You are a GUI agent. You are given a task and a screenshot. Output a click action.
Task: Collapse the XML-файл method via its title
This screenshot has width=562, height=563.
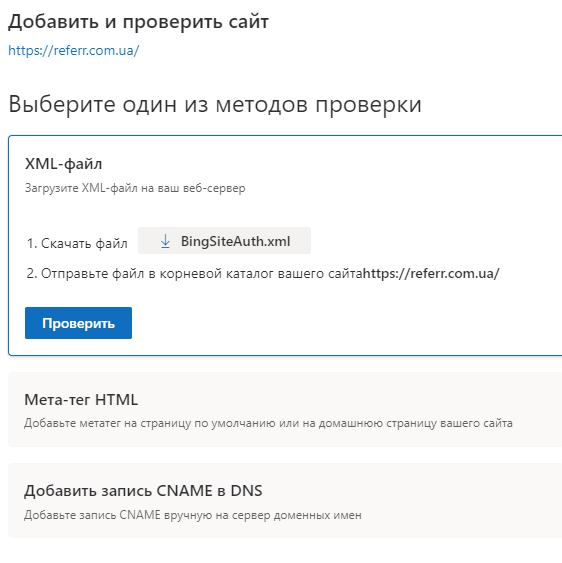click(64, 164)
